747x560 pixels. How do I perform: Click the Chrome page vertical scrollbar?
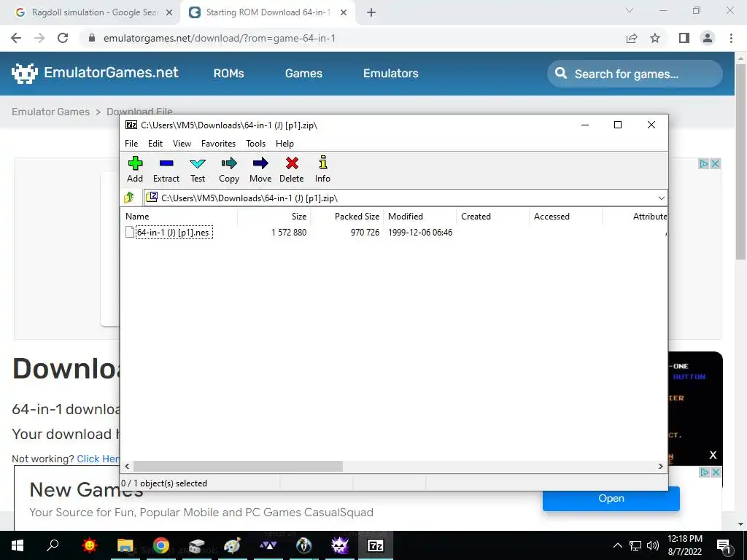(x=740, y=162)
